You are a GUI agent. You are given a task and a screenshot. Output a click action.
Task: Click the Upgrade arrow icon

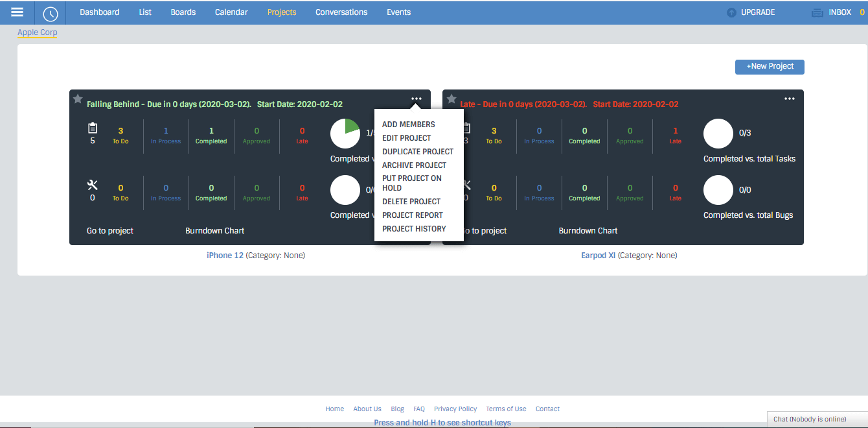coord(731,12)
